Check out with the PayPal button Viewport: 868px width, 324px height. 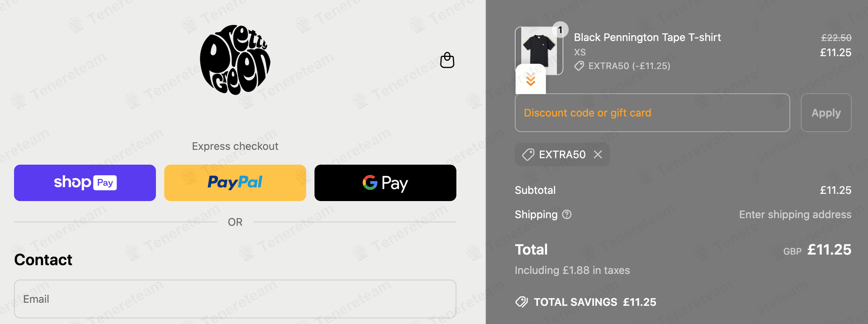pyautogui.click(x=235, y=183)
